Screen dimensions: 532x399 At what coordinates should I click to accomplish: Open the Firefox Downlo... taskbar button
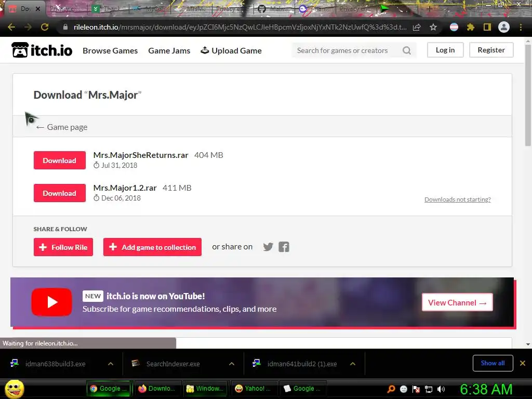click(x=157, y=389)
